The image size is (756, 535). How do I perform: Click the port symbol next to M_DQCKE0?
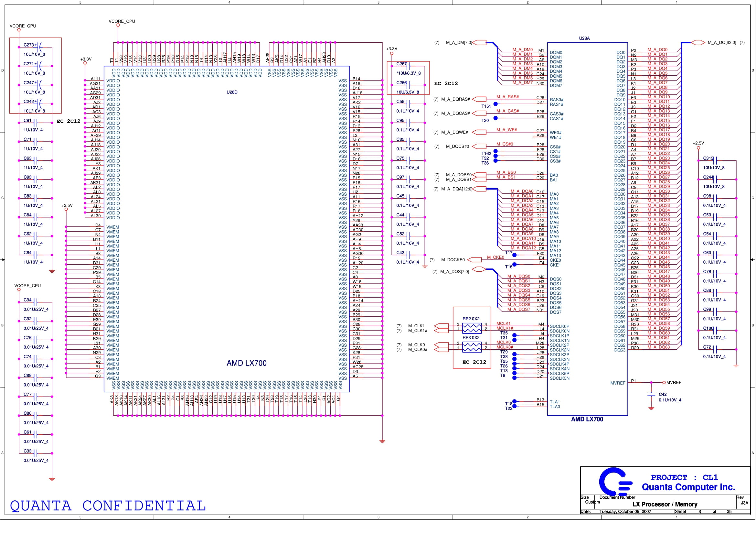pyautogui.click(x=475, y=260)
